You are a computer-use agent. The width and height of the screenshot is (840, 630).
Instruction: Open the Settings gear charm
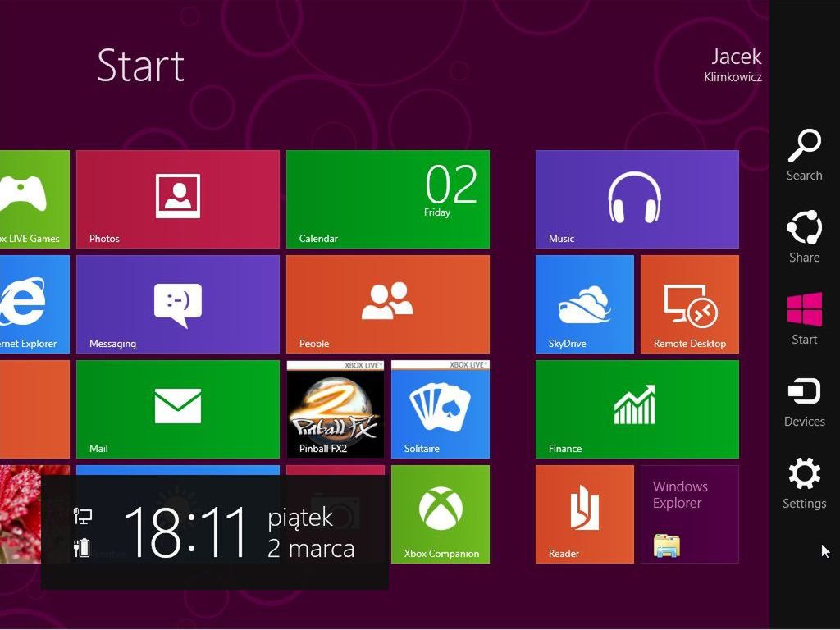[804, 482]
